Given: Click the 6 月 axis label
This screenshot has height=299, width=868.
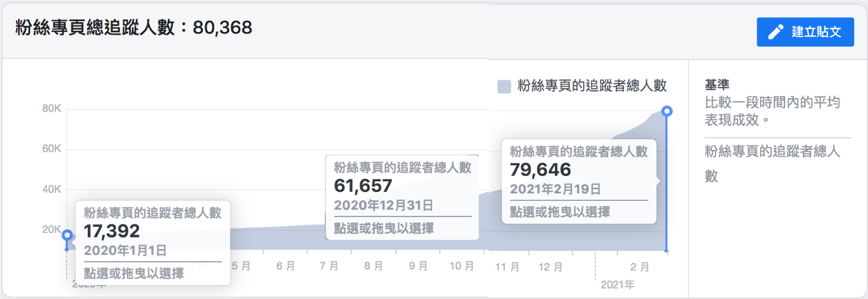Looking at the screenshot, I should (x=285, y=266).
